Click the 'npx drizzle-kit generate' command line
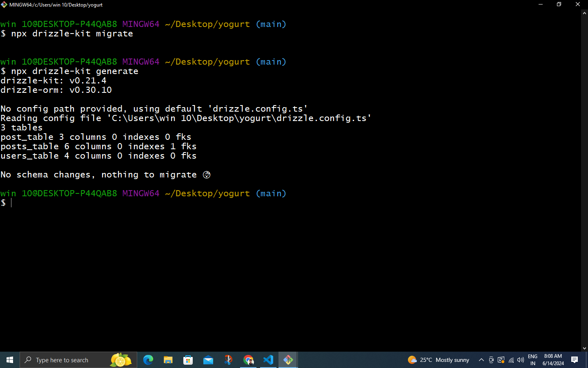 click(69, 71)
